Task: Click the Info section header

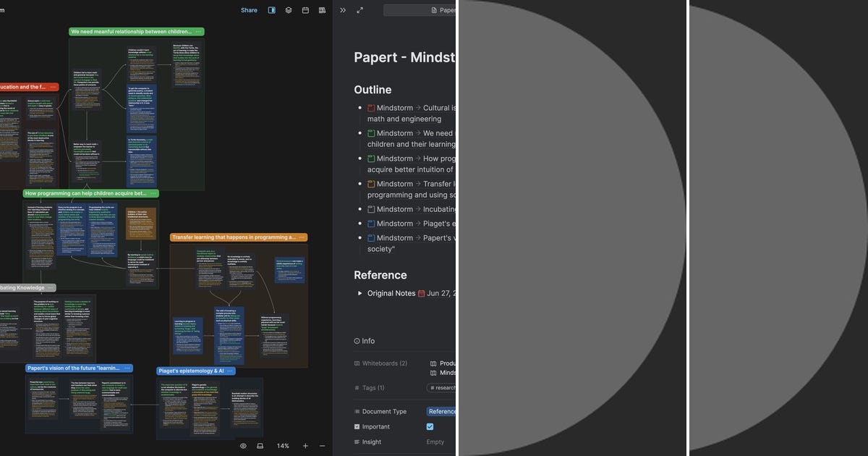Action: 365,341
